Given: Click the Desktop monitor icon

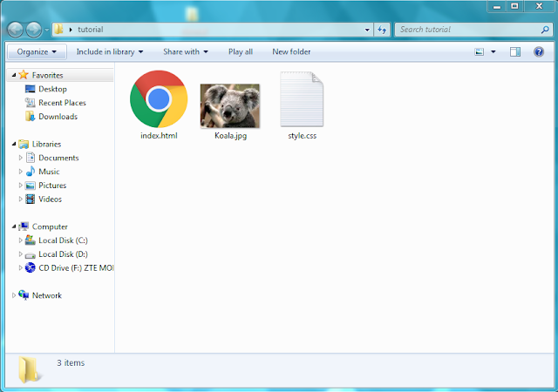Looking at the screenshot, I should [x=31, y=89].
